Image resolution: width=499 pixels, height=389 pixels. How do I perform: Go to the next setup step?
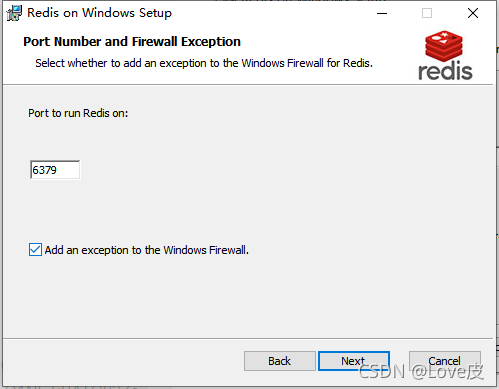[x=354, y=361]
